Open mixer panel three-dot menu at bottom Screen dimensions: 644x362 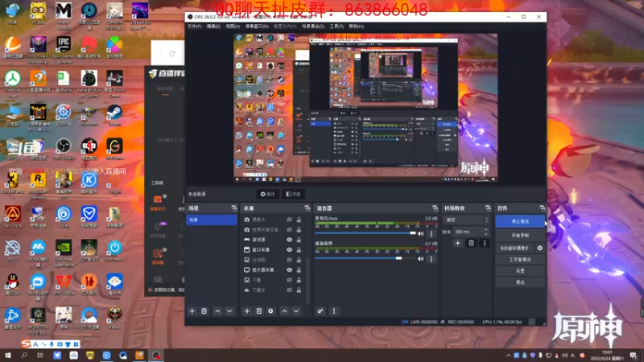pos(334,311)
